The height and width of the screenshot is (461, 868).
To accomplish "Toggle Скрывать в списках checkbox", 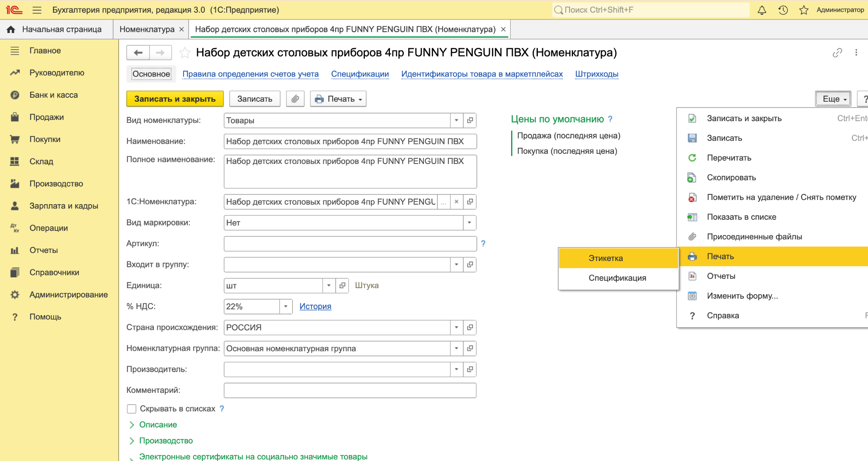I will point(131,409).
